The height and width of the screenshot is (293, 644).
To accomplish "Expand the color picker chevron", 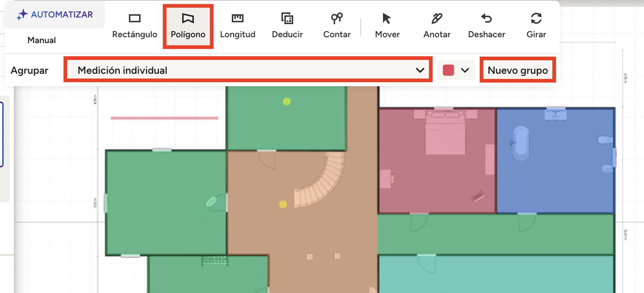I will click(x=465, y=70).
